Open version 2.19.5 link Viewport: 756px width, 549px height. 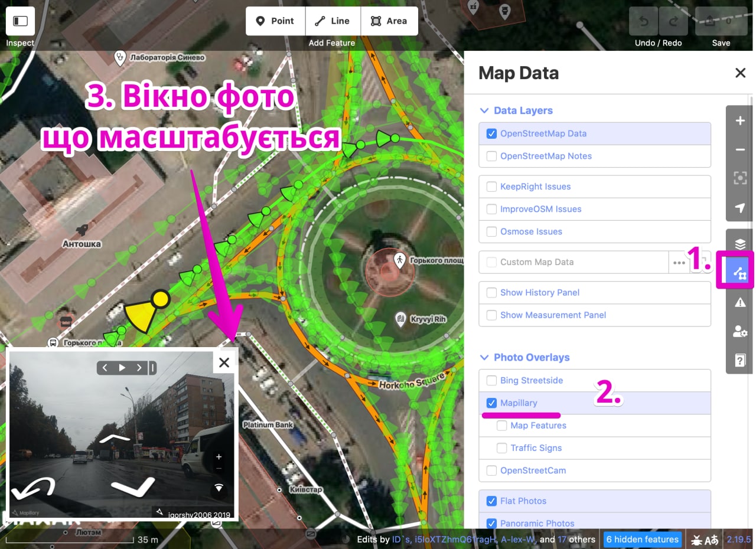coord(738,539)
